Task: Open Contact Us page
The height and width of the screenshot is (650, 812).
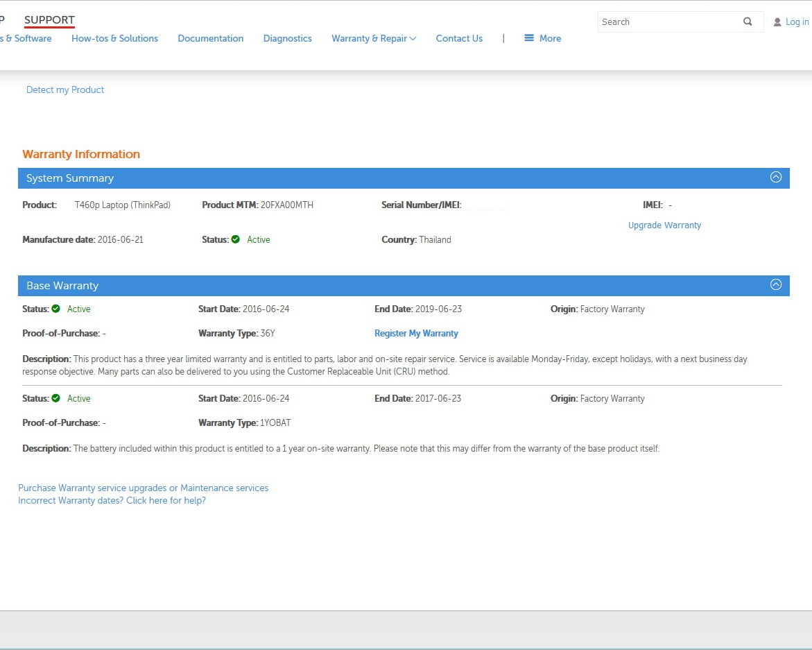Action: [x=459, y=38]
